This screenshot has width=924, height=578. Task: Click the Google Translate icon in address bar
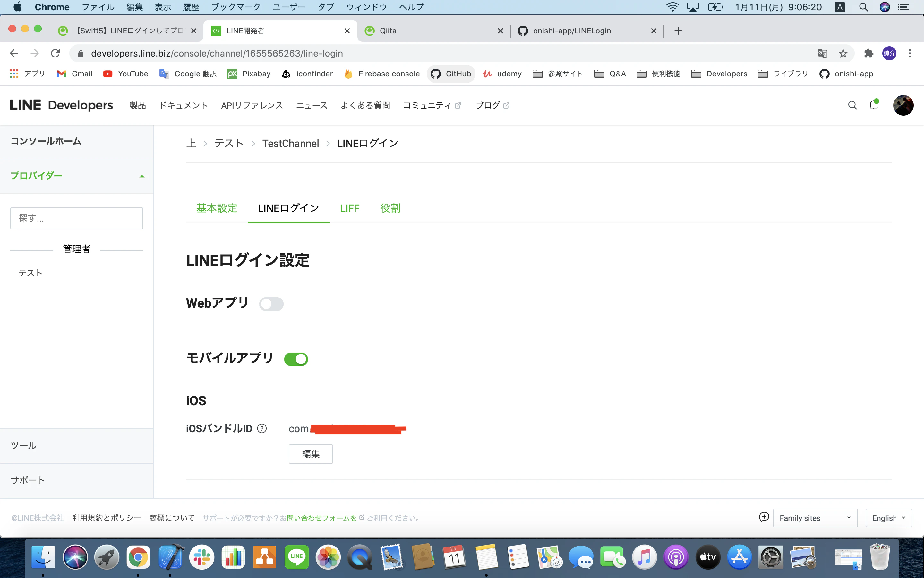[822, 53]
